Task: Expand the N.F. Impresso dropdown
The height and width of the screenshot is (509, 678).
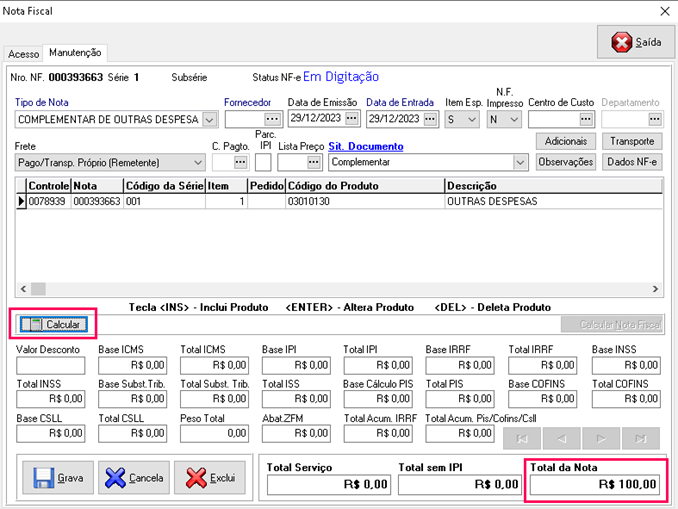Action: click(514, 120)
